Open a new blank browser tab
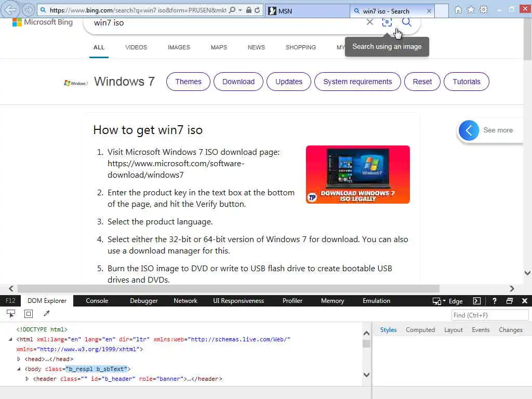The width and height of the screenshot is (532, 399). (x=442, y=11)
